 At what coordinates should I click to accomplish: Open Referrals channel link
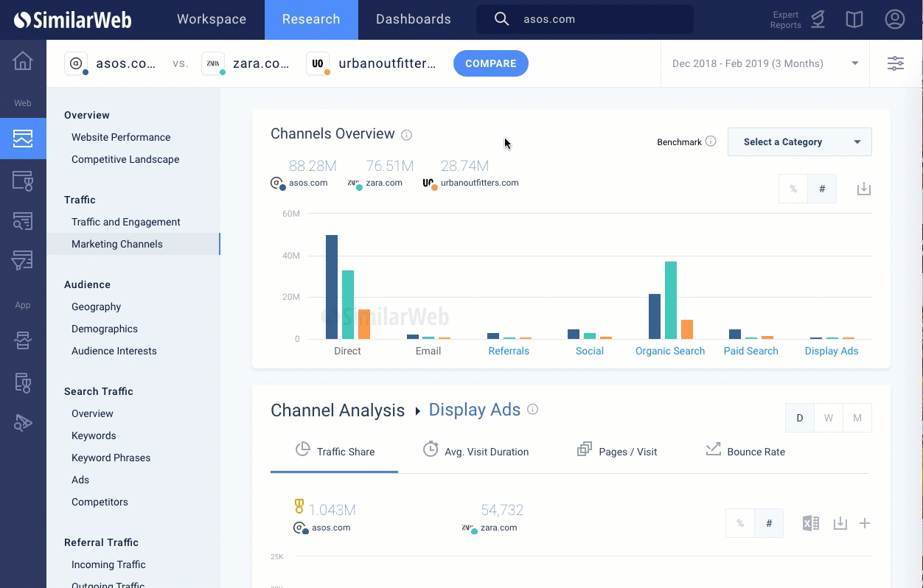(x=509, y=351)
